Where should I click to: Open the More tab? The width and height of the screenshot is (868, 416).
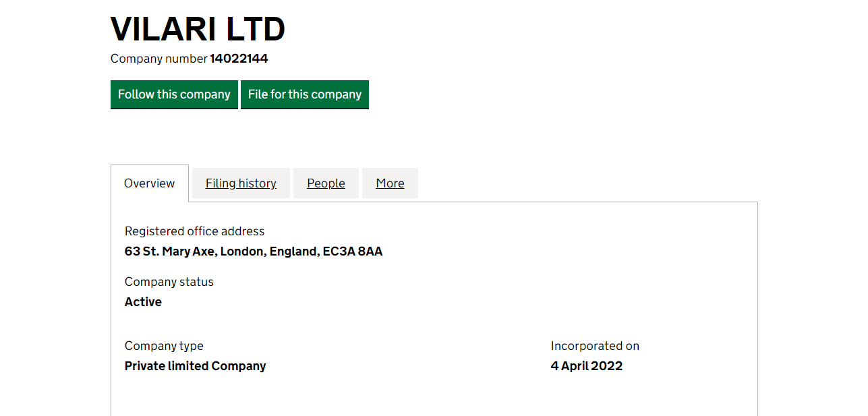pos(390,183)
